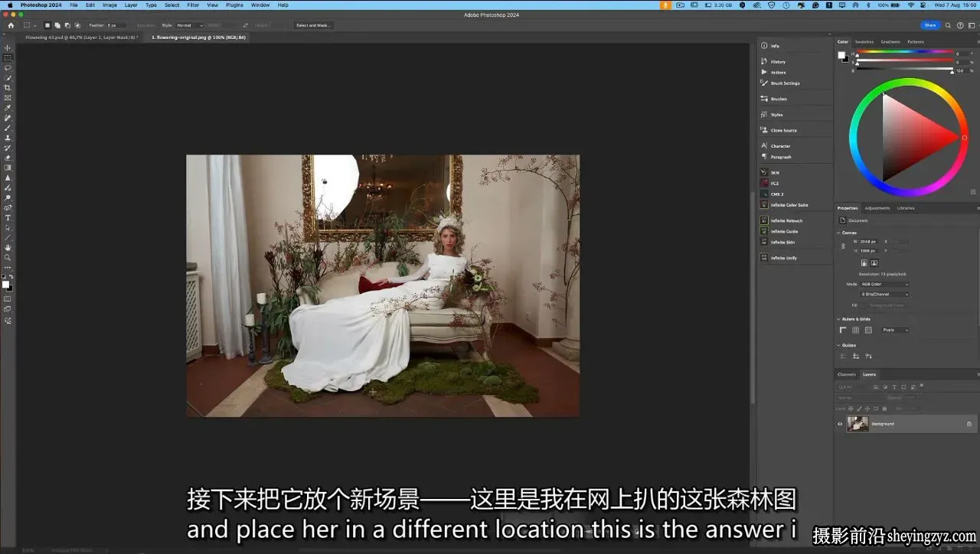The width and height of the screenshot is (980, 554).
Task: Toggle width-height link in Canvas
Action: pyautogui.click(x=843, y=246)
